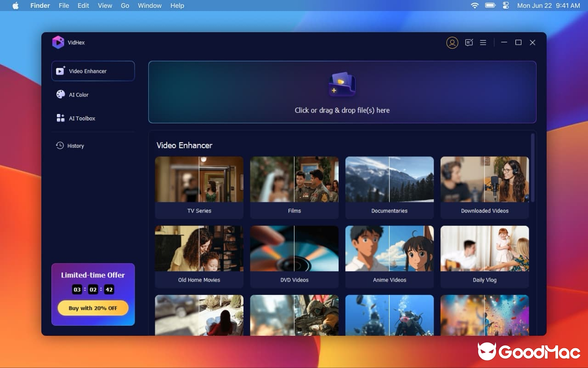Open the user account profile icon
The image size is (588, 368).
[x=452, y=43]
